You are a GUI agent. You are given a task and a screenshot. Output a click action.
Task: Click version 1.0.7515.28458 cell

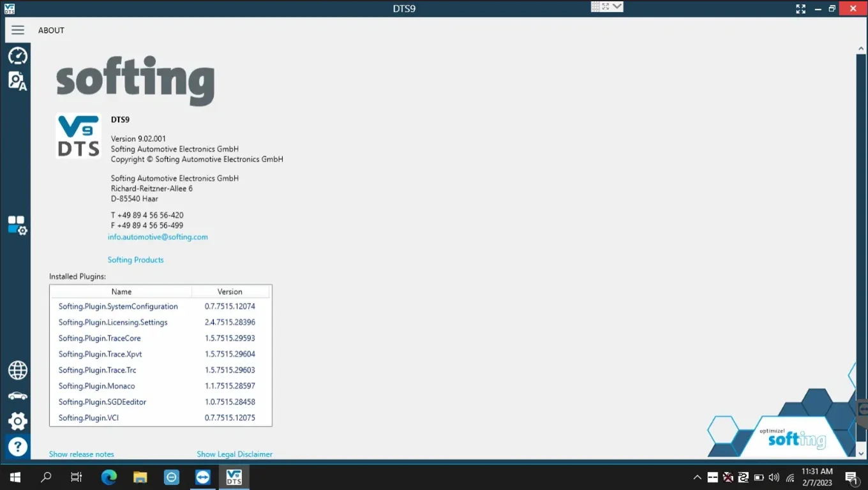pos(230,402)
